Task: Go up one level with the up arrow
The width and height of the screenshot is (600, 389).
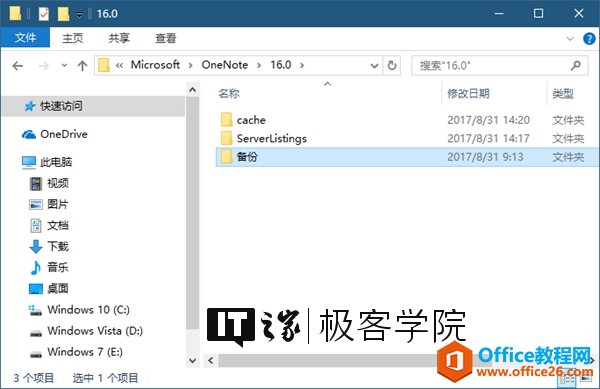Action: click(x=82, y=66)
